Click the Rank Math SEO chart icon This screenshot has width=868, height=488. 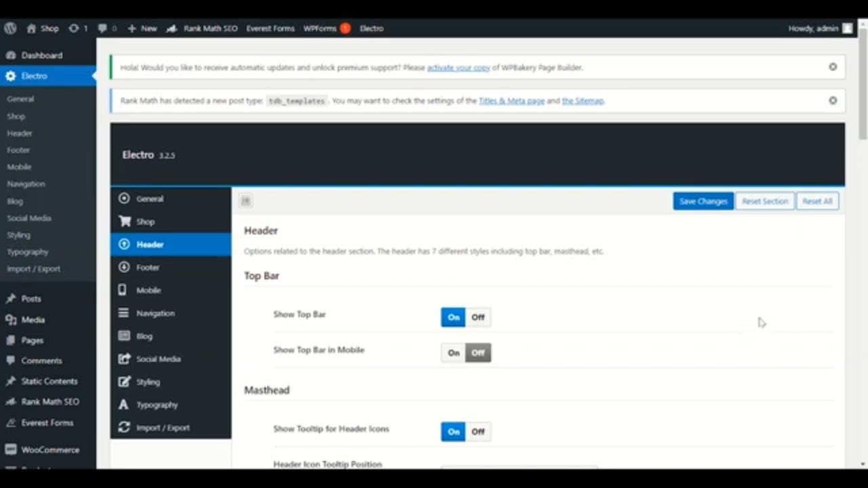tap(172, 28)
